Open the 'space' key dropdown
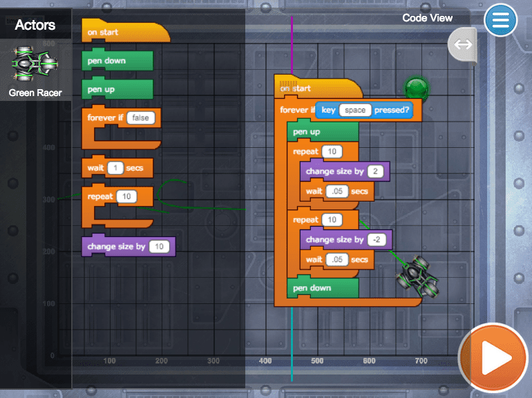Screen dimensions: 532x398 click(x=354, y=110)
